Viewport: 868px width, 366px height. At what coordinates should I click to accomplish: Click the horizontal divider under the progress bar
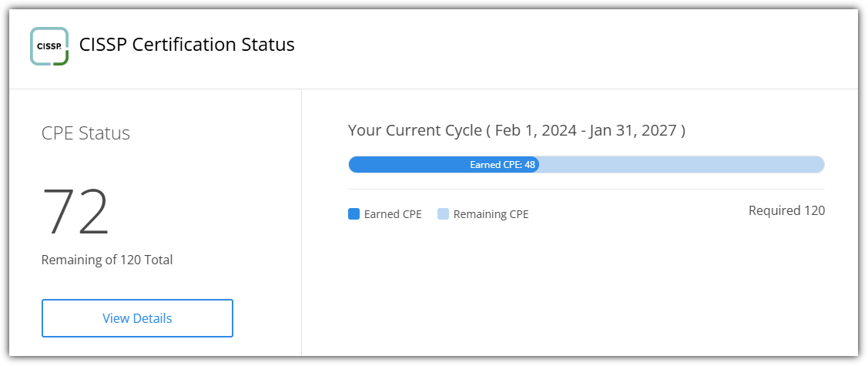tap(585, 189)
